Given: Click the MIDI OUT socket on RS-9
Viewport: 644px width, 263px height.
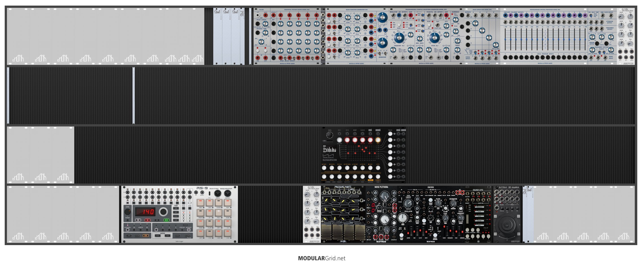Looking at the screenshot, I should (228, 194).
